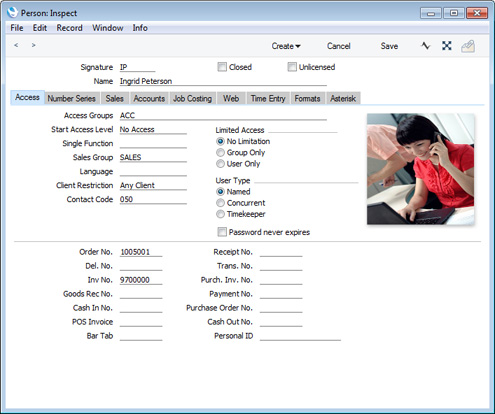Switch to the Formats tab
This screenshot has height=414, width=495.
pyautogui.click(x=307, y=98)
